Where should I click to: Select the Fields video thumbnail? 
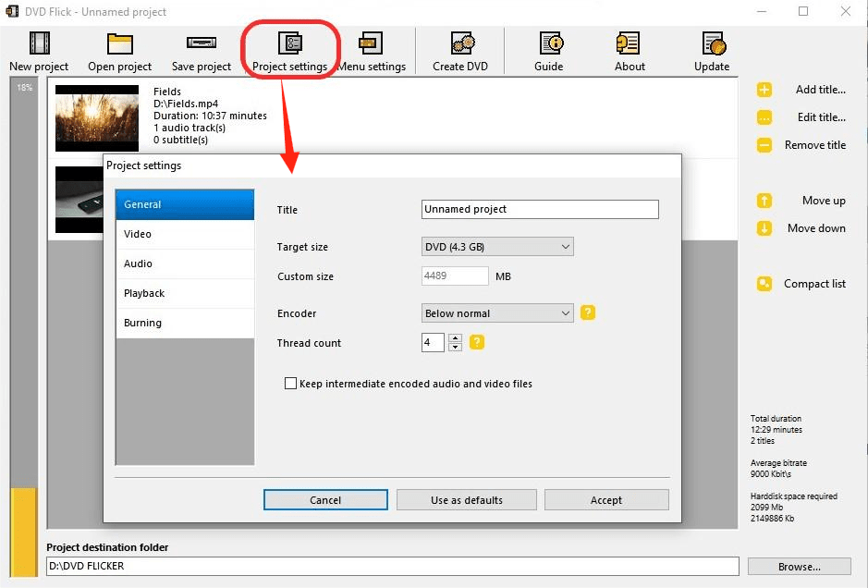[x=97, y=118]
